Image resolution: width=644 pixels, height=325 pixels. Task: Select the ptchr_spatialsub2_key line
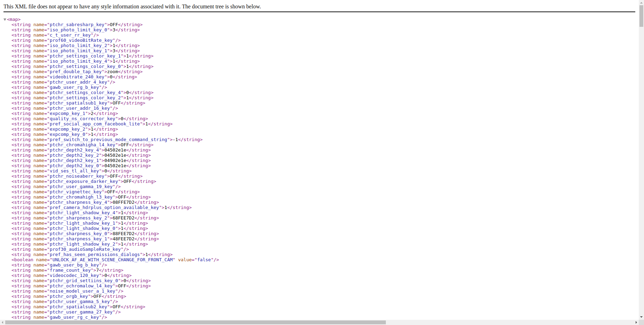tap(78, 307)
